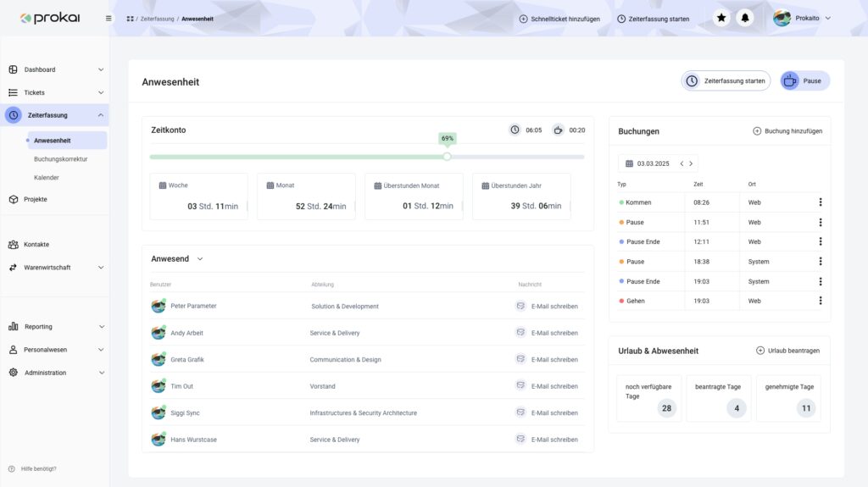
Task: Select Kalender in the sidebar submenu
Action: coord(47,178)
